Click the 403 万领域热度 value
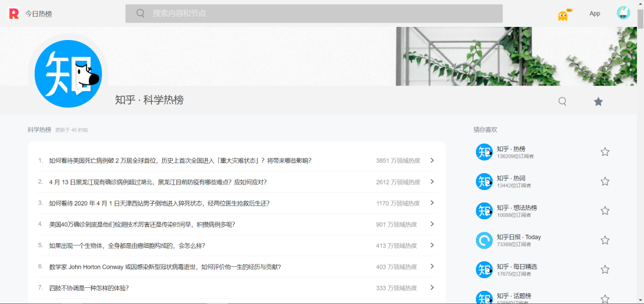The width and height of the screenshot is (644, 304). (397, 267)
